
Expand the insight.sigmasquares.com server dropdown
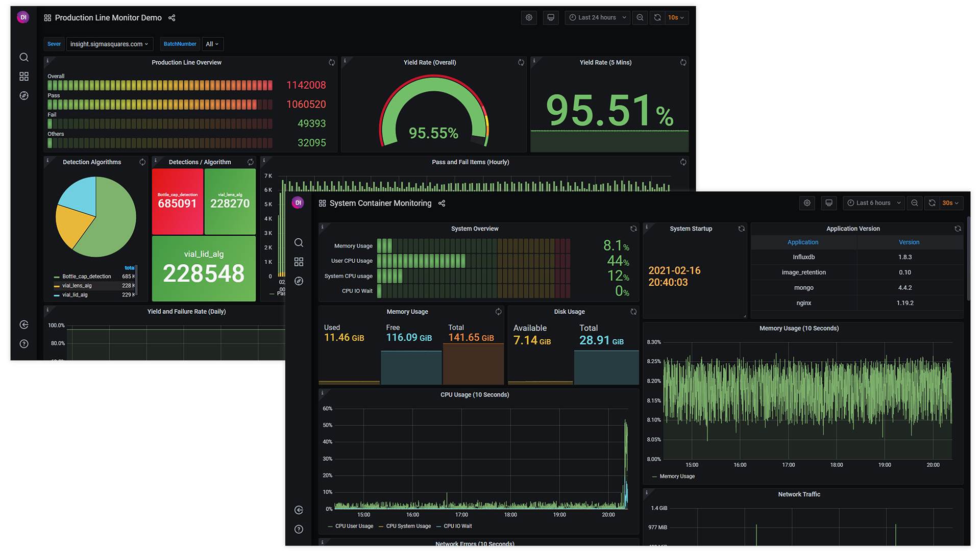click(109, 44)
